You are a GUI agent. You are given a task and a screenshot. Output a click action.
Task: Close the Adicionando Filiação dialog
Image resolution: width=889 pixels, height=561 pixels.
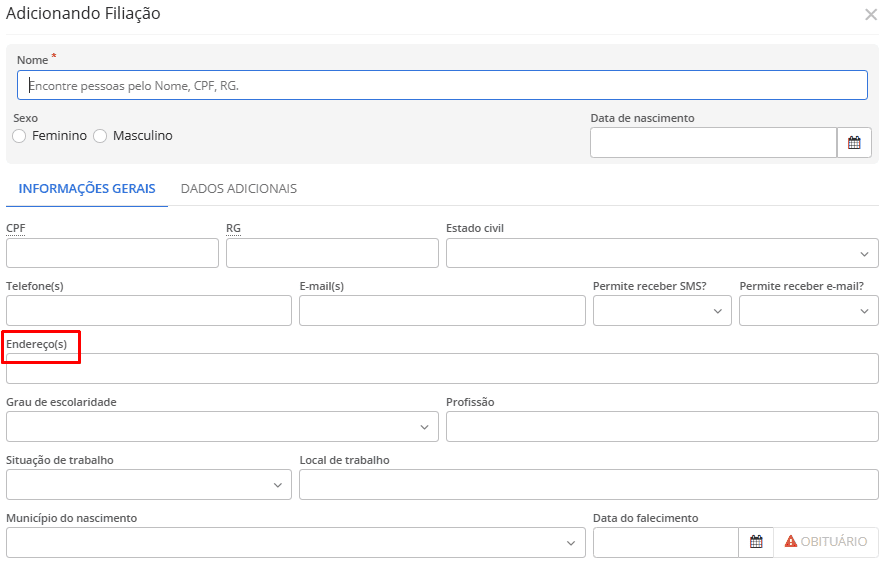pyautogui.click(x=870, y=15)
